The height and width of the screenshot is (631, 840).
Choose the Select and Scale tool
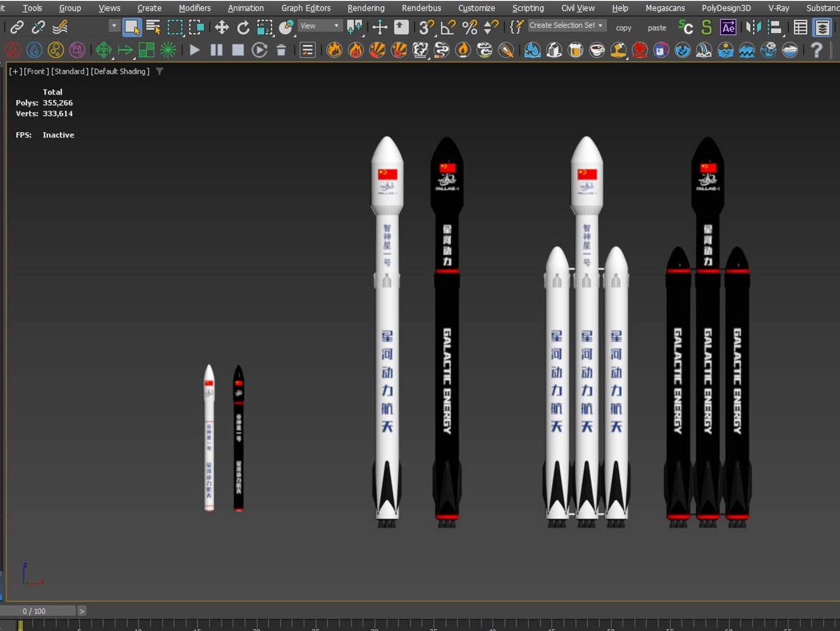click(265, 27)
